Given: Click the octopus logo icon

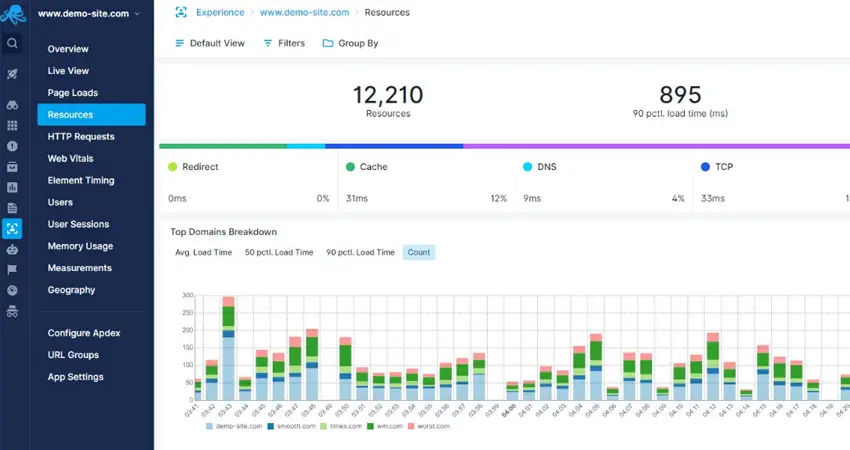Looking at the screenshot, I should 12,14.
